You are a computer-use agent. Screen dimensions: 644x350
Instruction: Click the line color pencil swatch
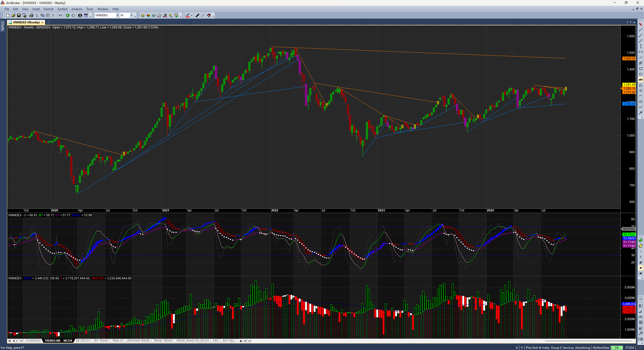187,15
